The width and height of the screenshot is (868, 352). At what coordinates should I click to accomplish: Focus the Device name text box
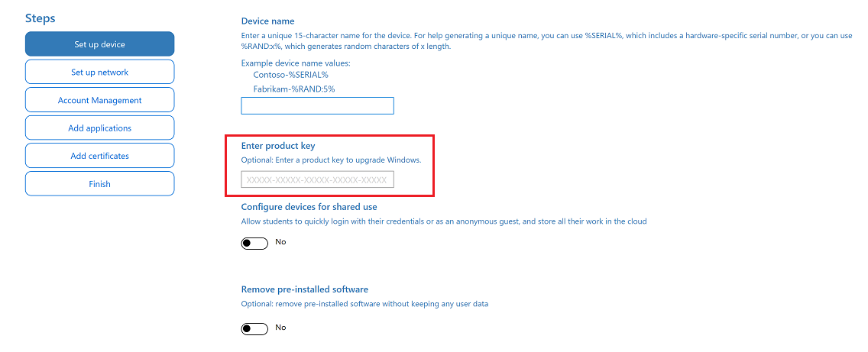click(317, 105)
